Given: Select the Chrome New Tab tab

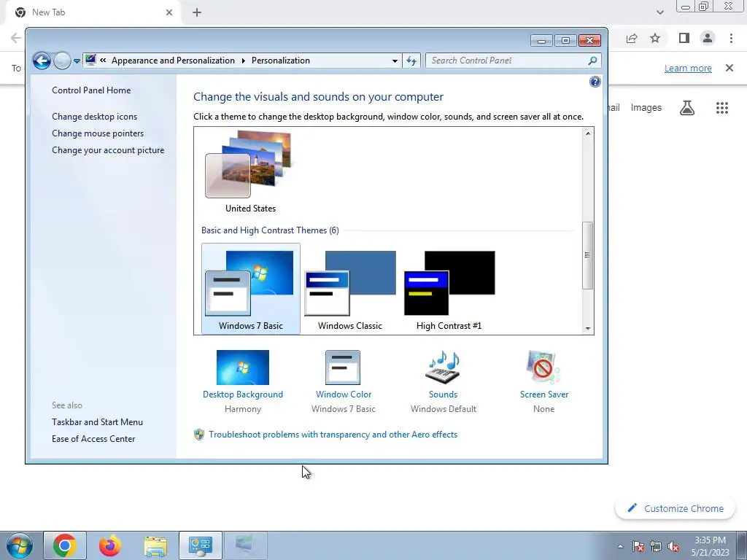Looking at the screenshot, I should [x=93, y=12].
